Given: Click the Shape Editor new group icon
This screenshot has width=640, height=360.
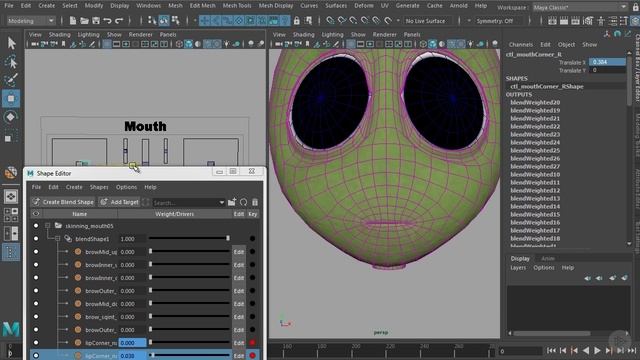Looking at the screenshot, I should pyautogui.click(x=232, y=202).
